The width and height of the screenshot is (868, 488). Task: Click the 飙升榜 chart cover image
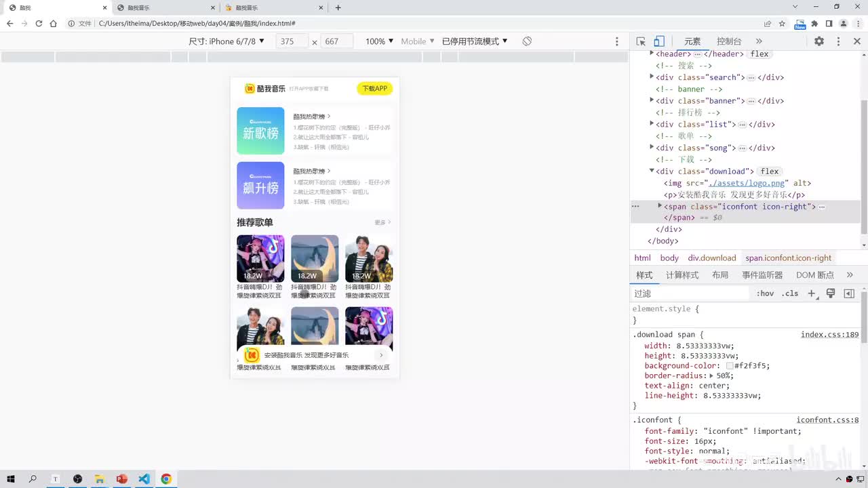click(x=260, y=186)
